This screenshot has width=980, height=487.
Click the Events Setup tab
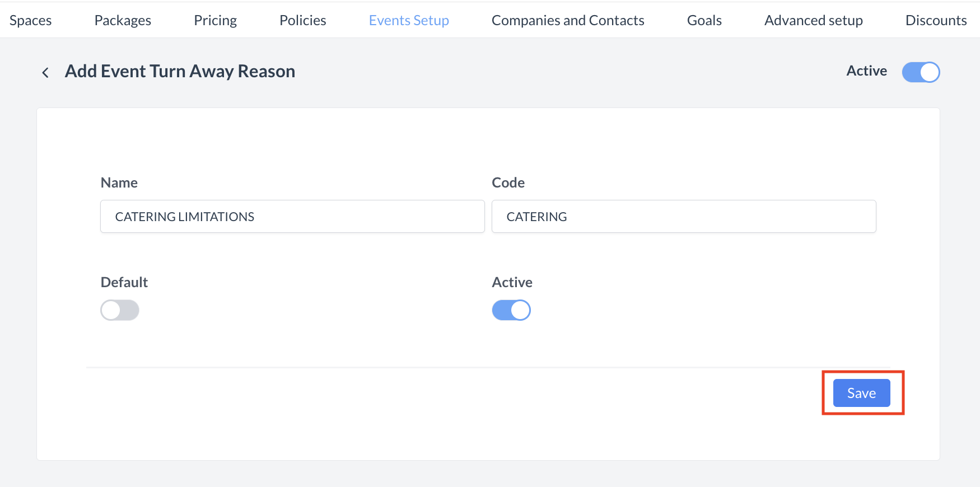point(409,21)
